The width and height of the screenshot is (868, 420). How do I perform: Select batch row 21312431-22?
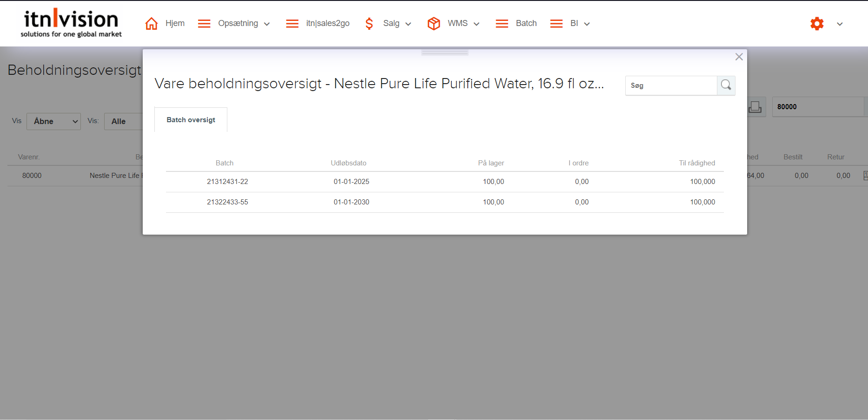click(x=227, y=182)
